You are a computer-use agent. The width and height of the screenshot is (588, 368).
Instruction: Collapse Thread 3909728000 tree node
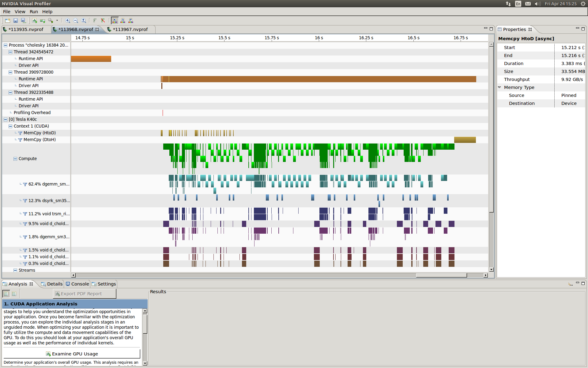point(10,72)
